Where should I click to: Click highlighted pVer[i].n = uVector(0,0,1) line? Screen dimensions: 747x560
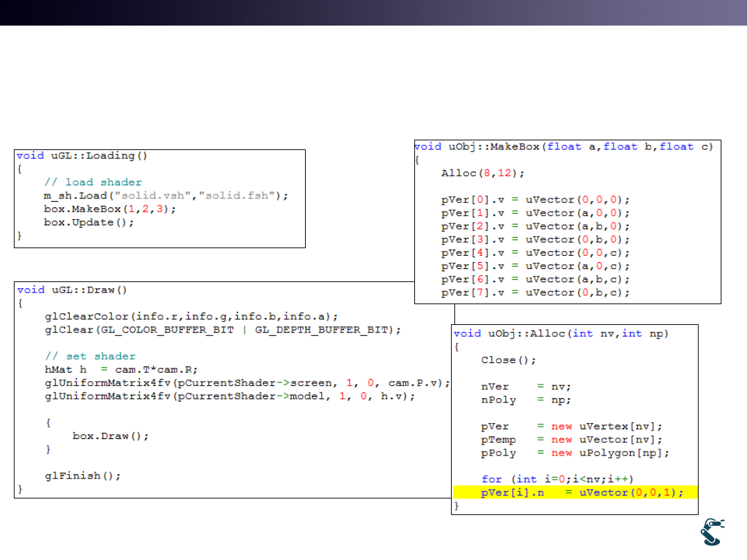[x=575, y=492]
